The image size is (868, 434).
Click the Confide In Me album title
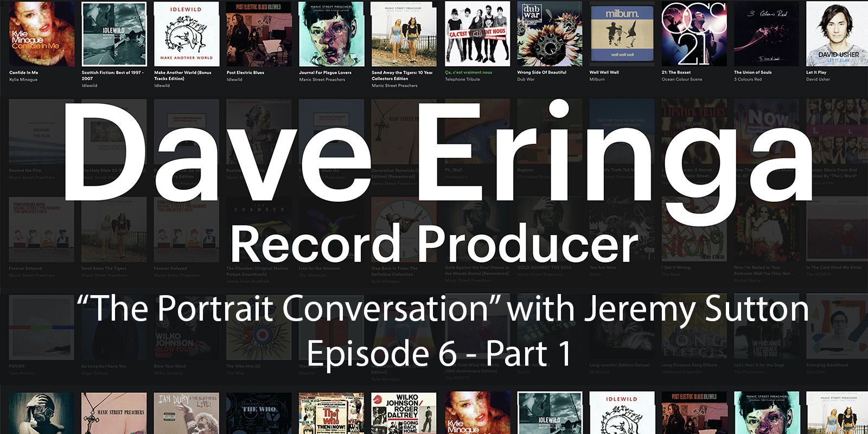point(24,72)
